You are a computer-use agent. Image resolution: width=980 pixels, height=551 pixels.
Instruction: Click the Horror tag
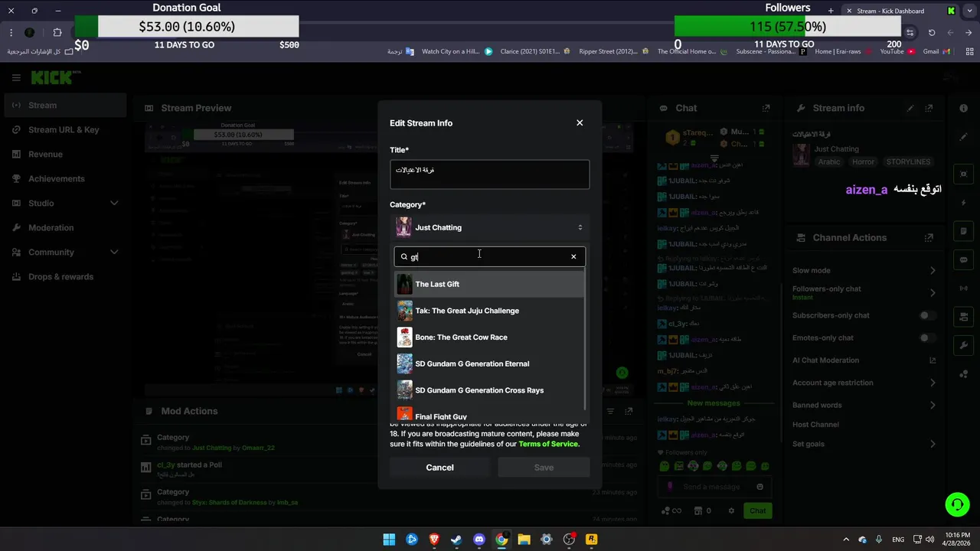863,162
